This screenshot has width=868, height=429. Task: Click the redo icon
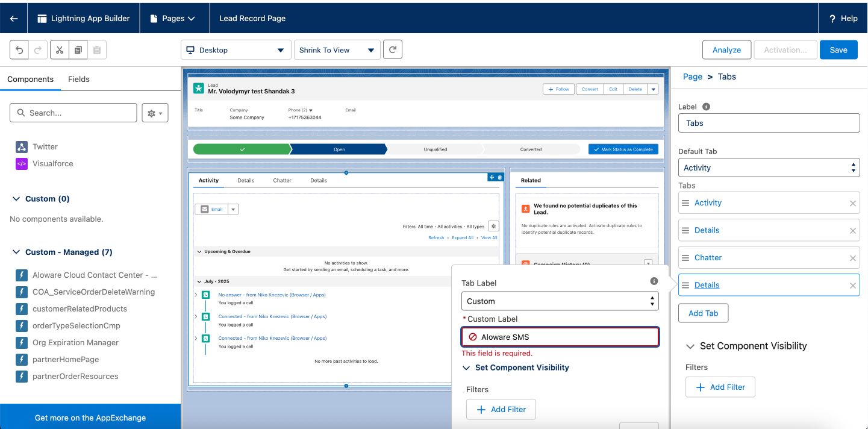[37, 50]
